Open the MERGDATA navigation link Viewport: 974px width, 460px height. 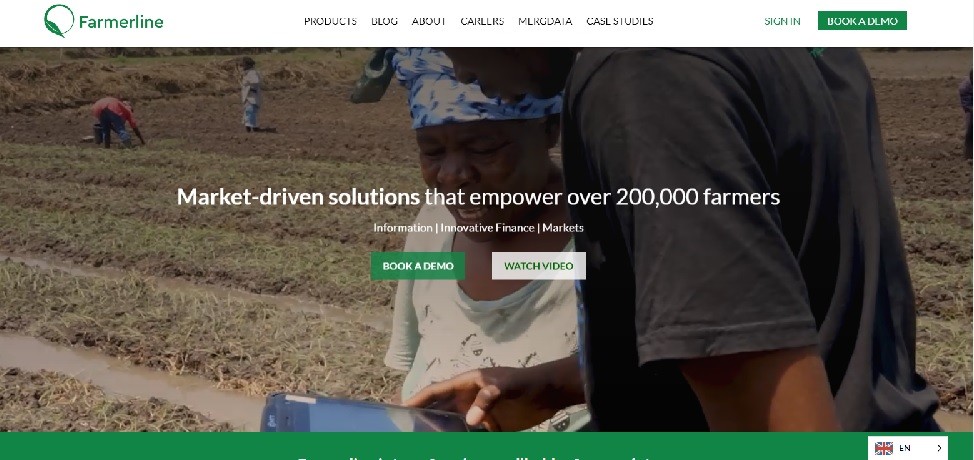click(545, 21)
